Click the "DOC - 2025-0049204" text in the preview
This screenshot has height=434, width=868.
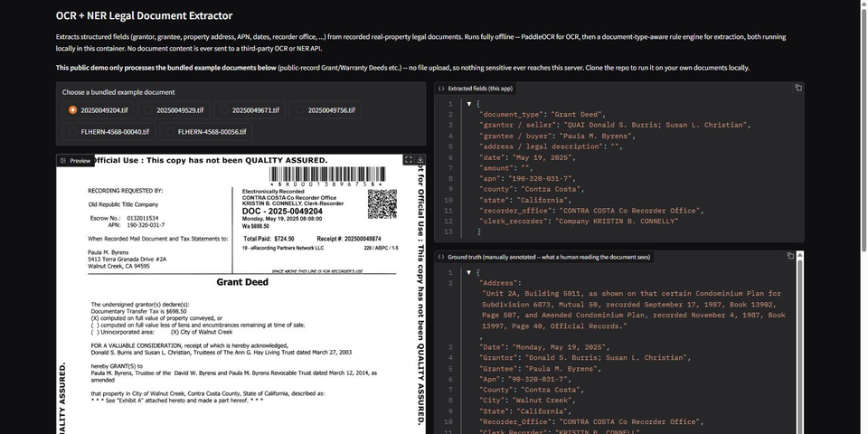point(282,212)
